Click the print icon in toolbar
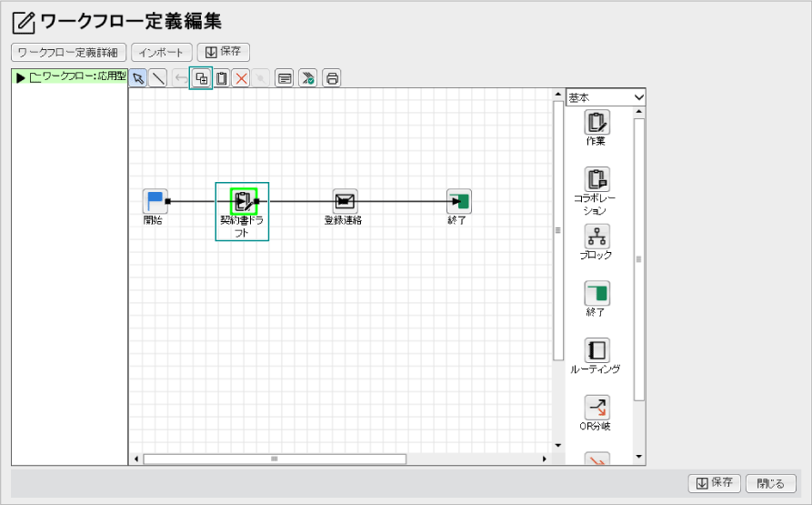The image size is (812, 505). point(332,78)
